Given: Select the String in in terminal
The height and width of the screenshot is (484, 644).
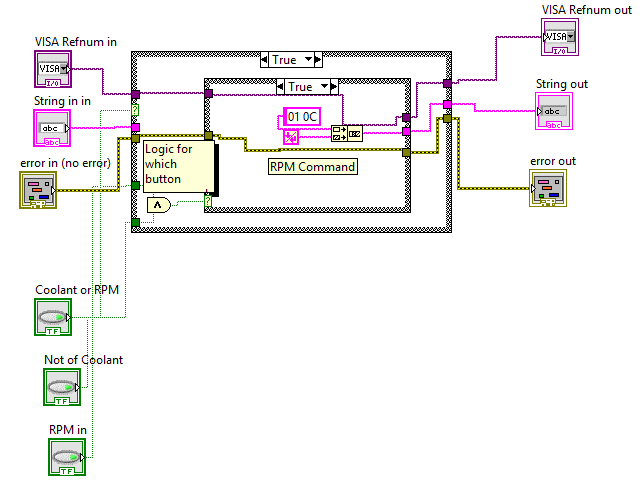Looking at the screenshot, I should point(52,128).
